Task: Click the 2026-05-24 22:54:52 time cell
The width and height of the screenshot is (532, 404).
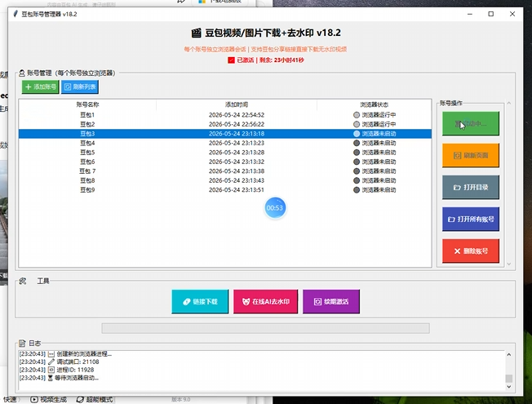Action: point(237,115)
